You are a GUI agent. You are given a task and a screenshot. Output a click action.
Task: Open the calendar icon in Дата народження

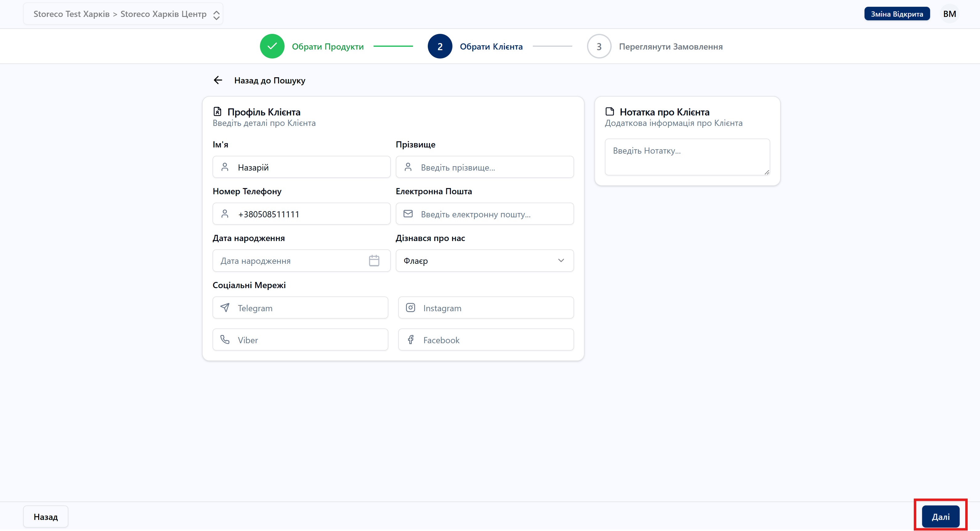click(374, 260)
